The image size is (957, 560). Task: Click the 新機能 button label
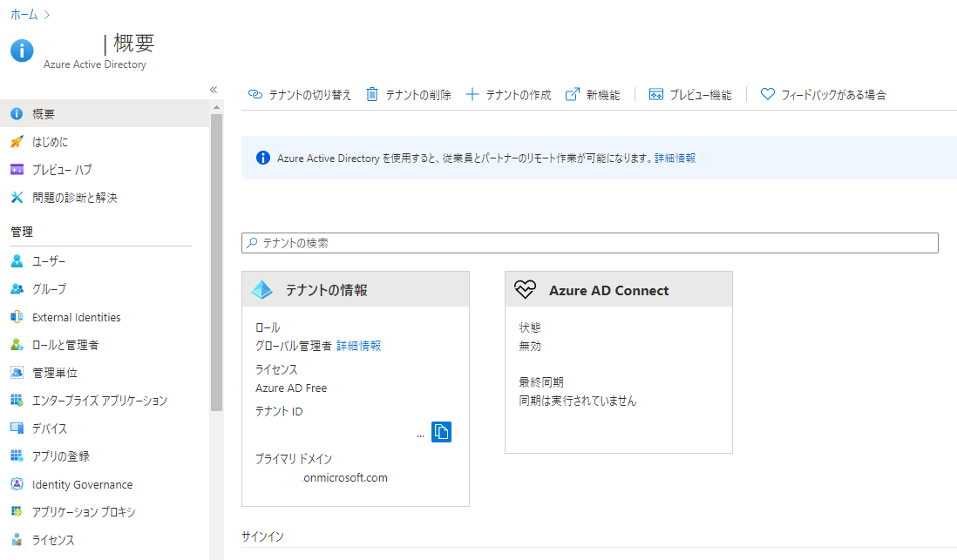click(x=603, y=95)
